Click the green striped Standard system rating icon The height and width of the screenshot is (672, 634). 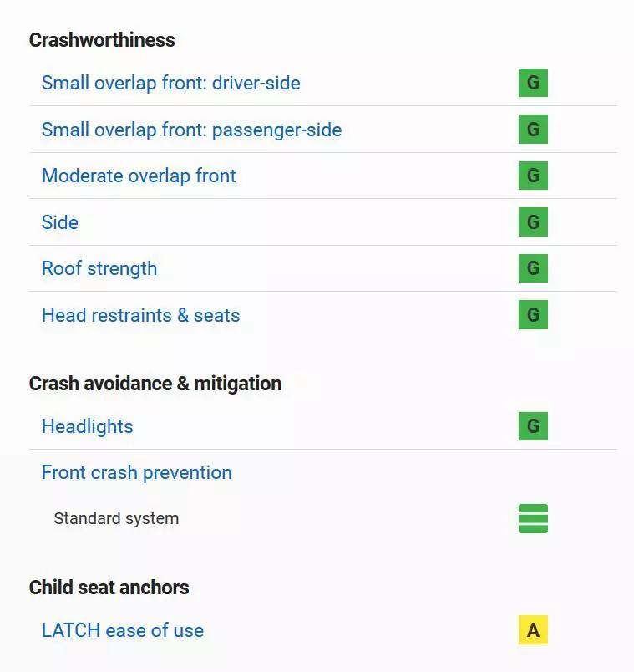tap(533, 518)
